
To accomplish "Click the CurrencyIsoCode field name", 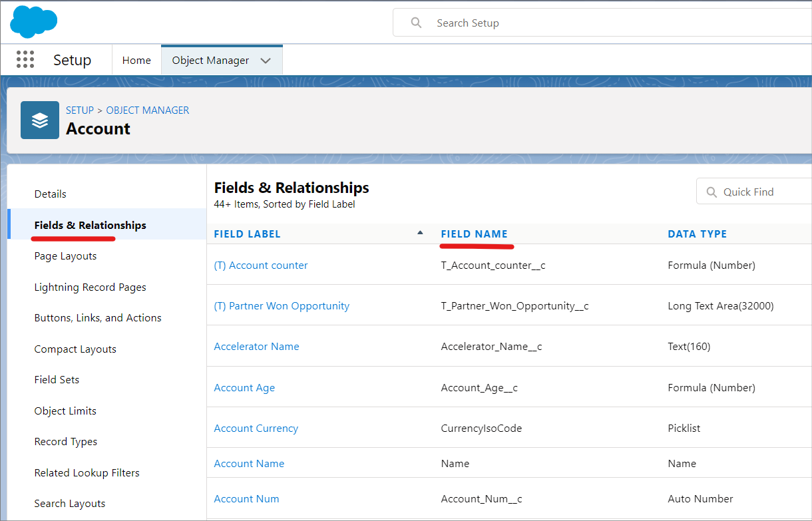I will coord(481,429).
